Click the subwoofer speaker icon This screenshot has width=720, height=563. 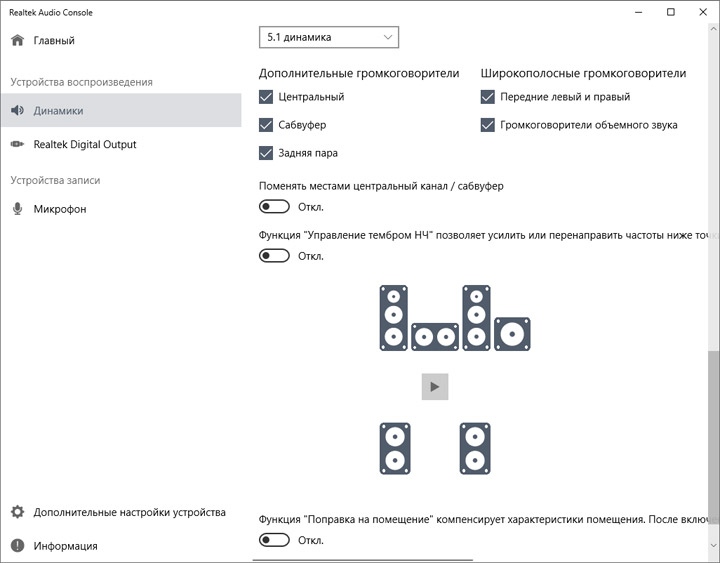tap(512, 334)
